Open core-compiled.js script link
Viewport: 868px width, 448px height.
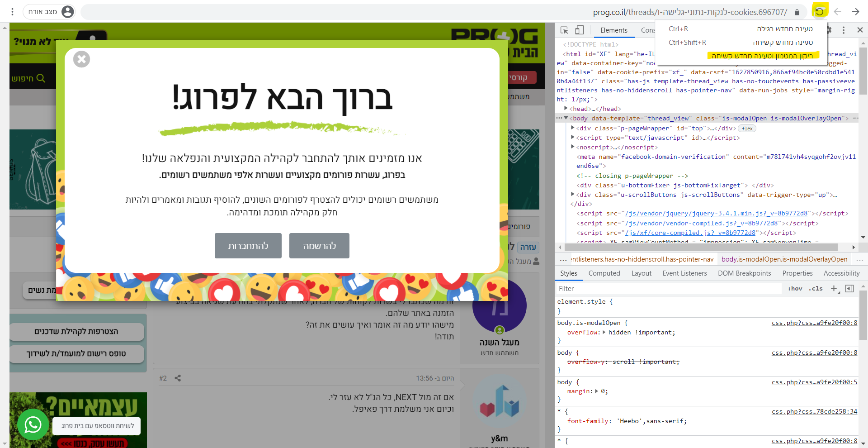690,233
